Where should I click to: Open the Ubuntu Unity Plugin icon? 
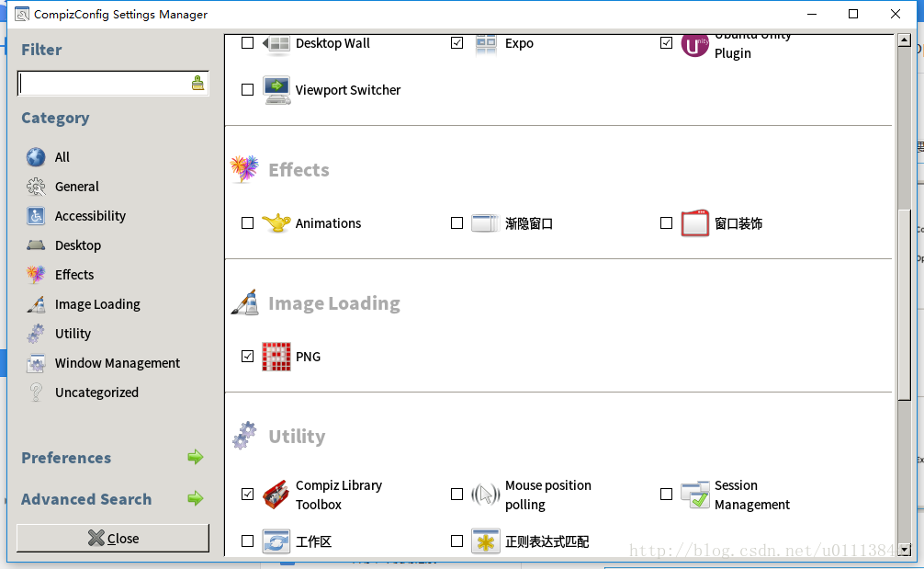(694, 45)
